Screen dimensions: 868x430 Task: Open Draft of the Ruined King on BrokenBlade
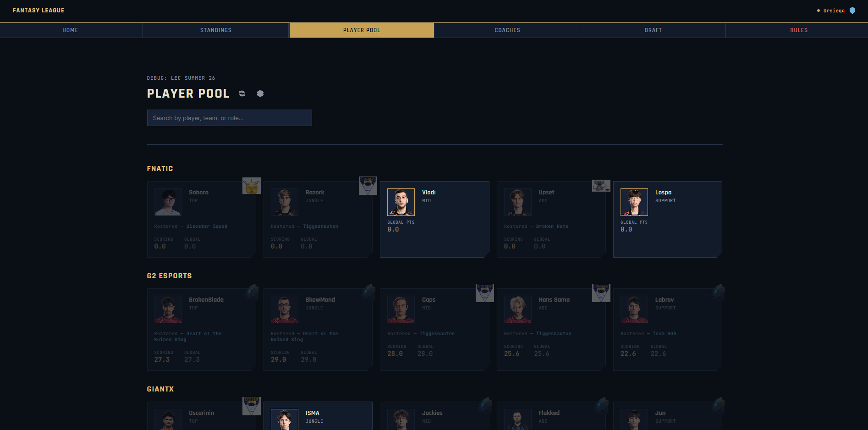[x=188, y=336]
